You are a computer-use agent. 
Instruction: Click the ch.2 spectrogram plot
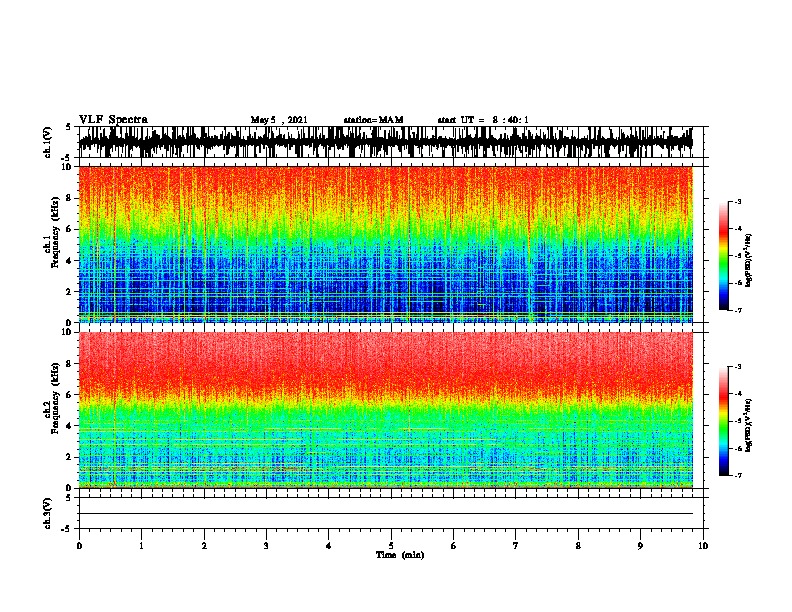pos(385,410)
